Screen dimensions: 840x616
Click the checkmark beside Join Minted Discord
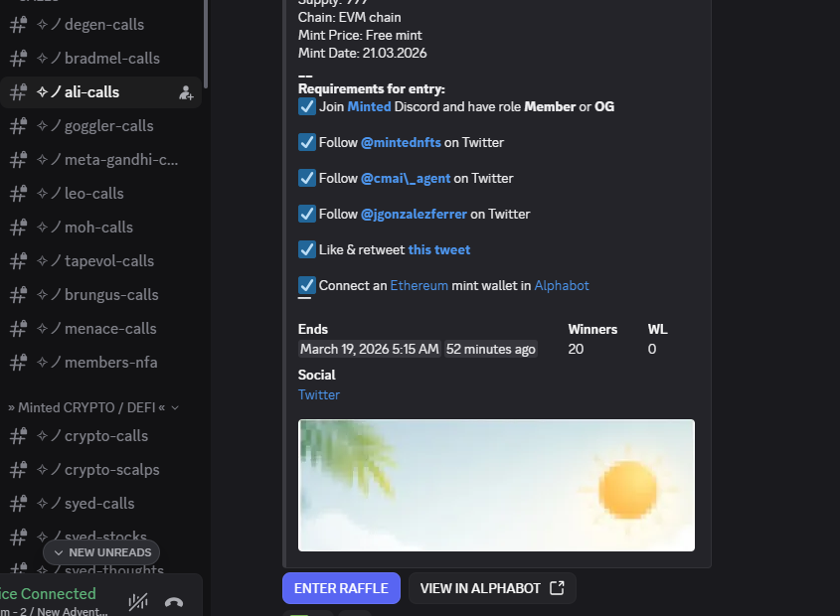pyautogui.click(x=307, y=106)
